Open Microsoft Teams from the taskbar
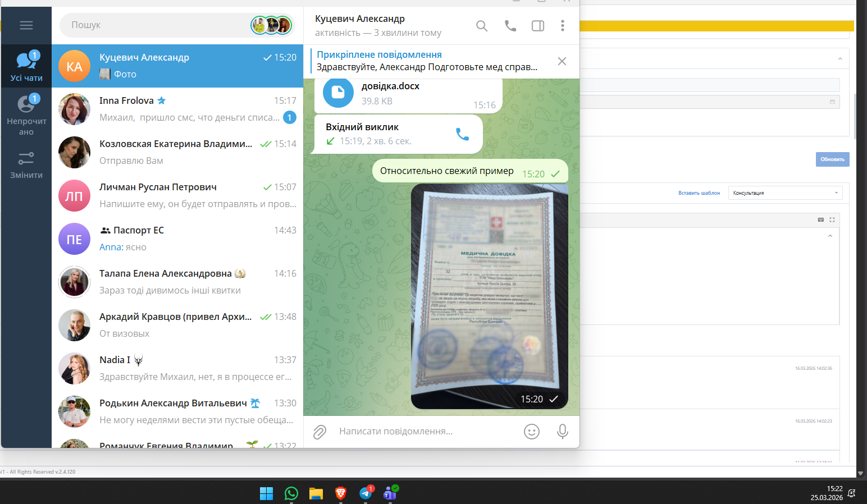 [x=390, y=493]
